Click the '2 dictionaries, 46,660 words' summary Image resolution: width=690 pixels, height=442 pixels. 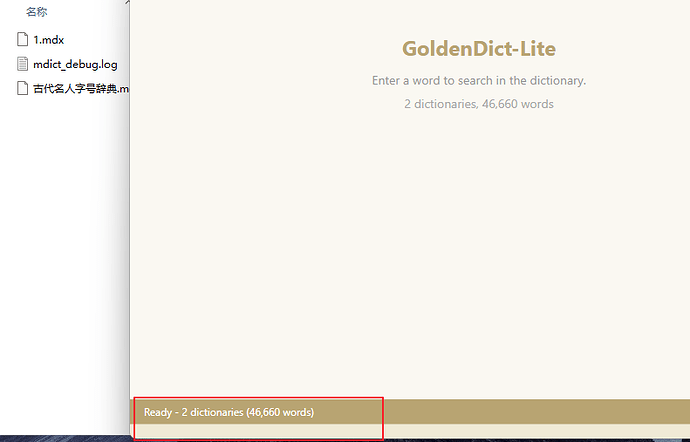[x=479, y=104]
